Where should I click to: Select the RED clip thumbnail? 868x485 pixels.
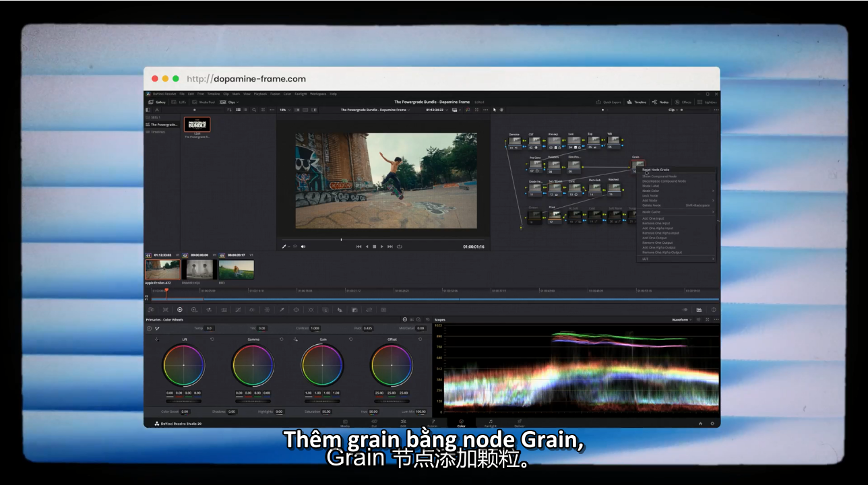point(236,269)
